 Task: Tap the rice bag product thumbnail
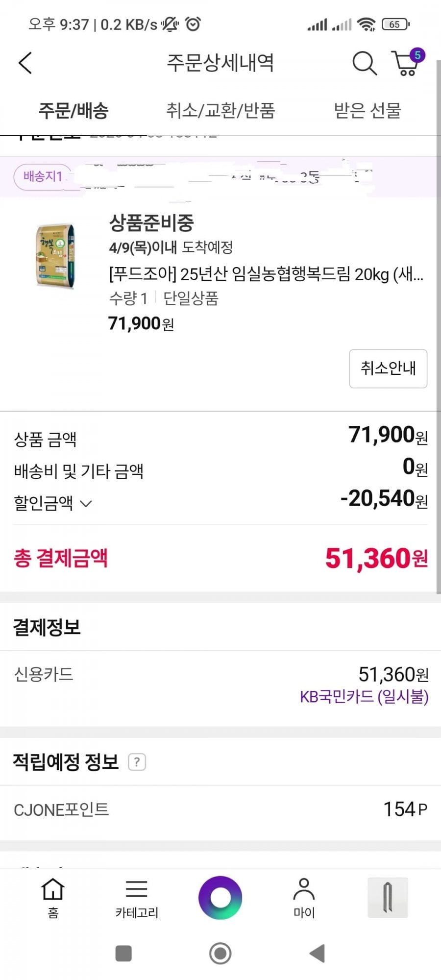(x=56, y=256)
